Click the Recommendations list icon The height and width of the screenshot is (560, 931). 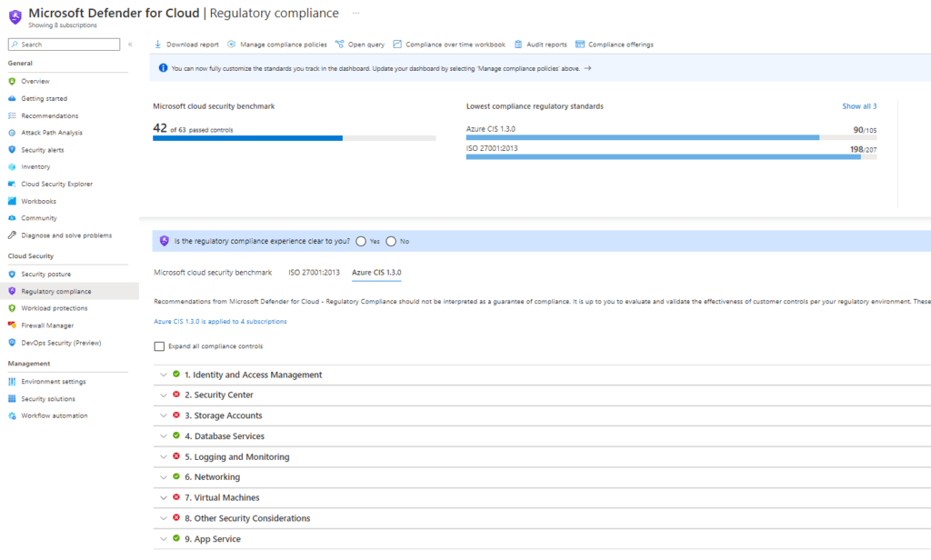pos(12,115)
